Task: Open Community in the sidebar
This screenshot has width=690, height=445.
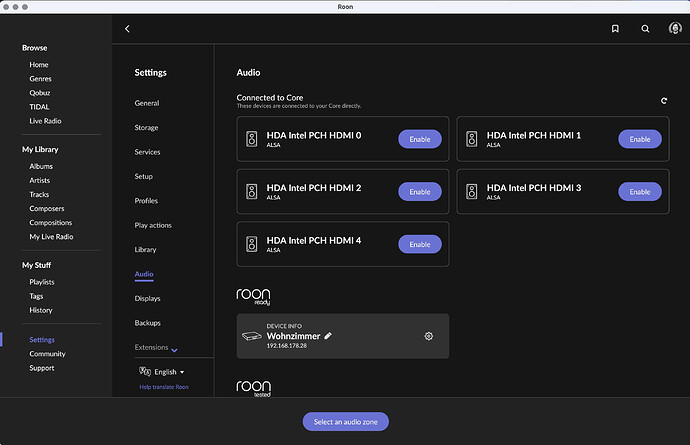Action: (x=47, y=354)
